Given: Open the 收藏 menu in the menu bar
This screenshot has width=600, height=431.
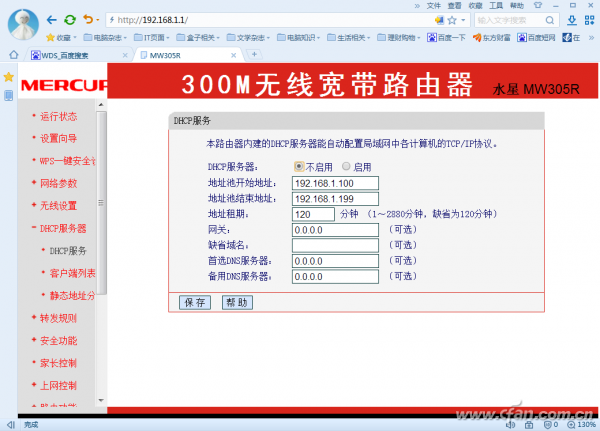Looking at the screenshot, I should [x=475, y=5].
